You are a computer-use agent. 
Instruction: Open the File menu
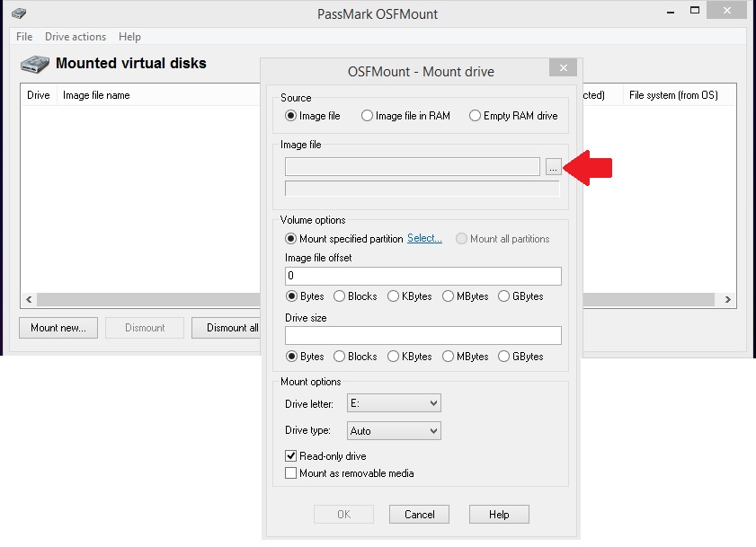coord(24,37)
